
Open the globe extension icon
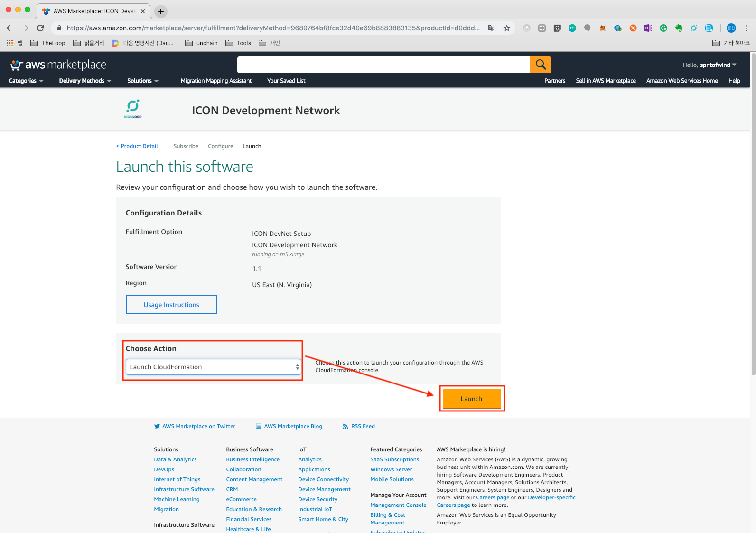[x=618, y=28]
